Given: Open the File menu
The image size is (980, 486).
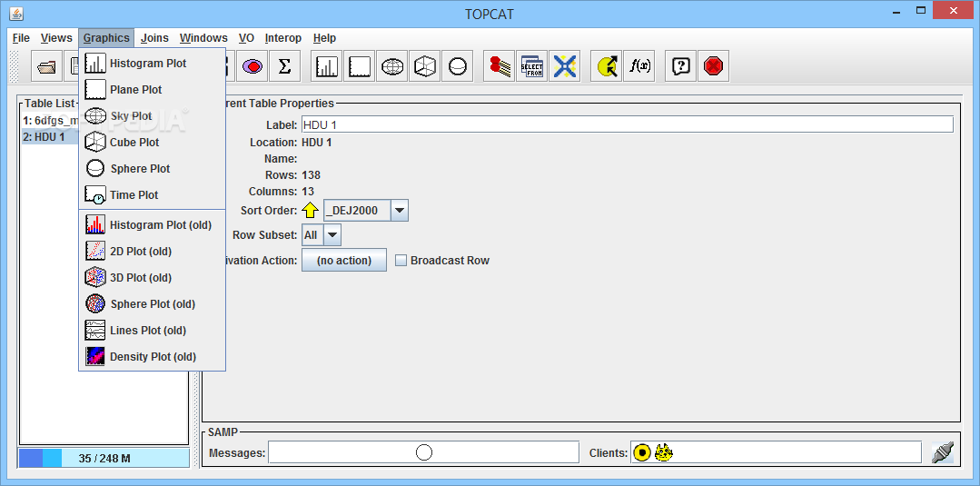Looking at the screenshot, I should pos(21,38).
